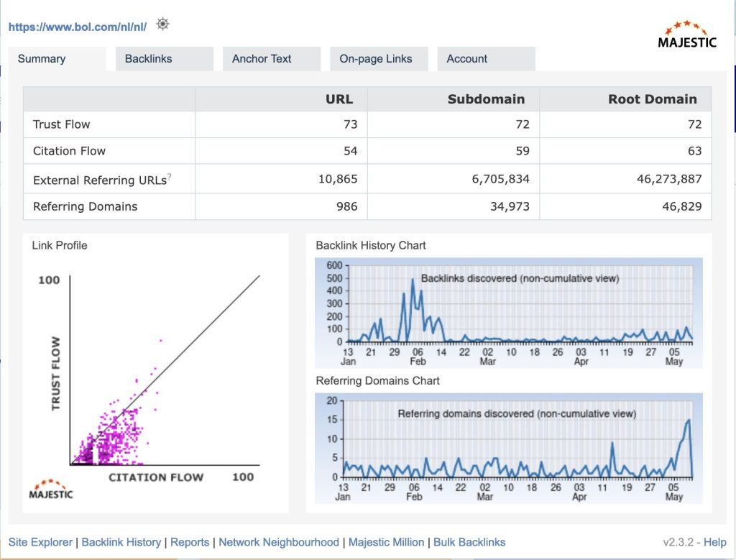Open the Majestic Million link
Viewport: 736px width, 560px height.
pyautogui.click(x=386, y=542)
